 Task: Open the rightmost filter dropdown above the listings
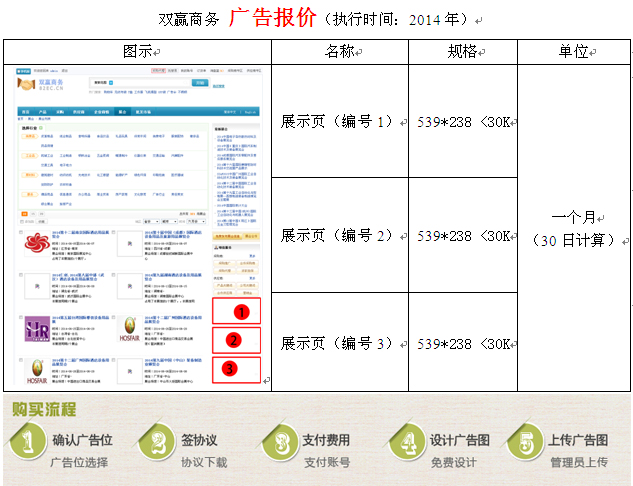coord(196,219)
